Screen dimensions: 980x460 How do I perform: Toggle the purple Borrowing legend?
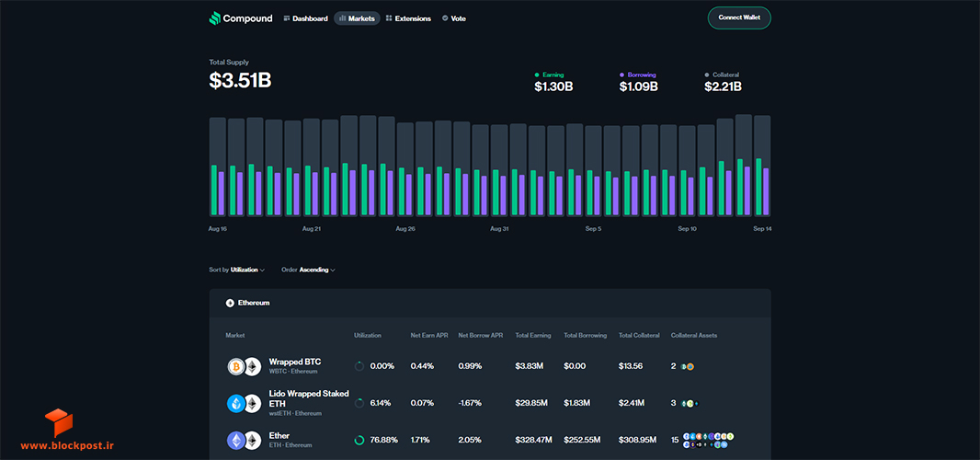click(638, 75)
